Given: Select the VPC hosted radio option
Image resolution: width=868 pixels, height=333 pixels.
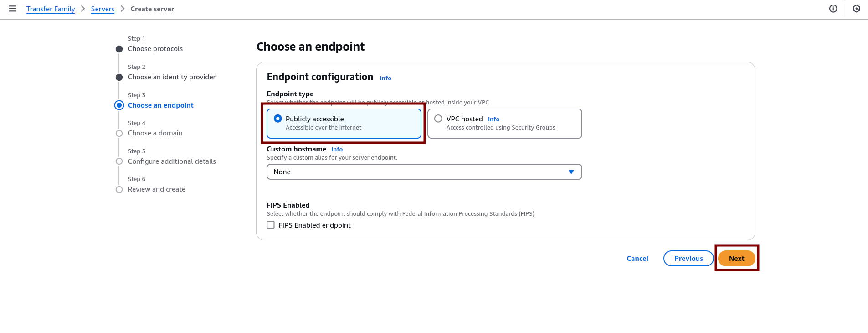Looking at the screenshot, I should [438, 119].
